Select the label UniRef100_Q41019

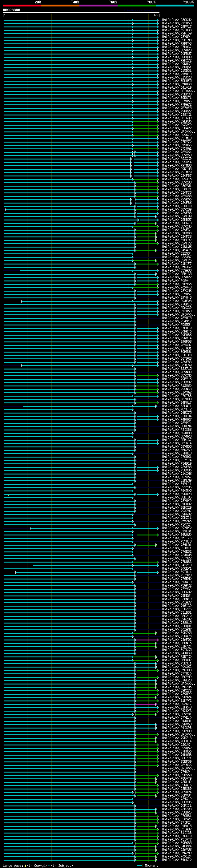pos(176,88)
